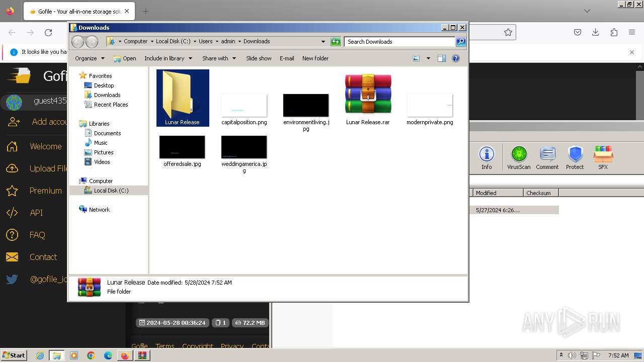
Task: Refresh the Downloads folder view
Action: click(336, 42)
